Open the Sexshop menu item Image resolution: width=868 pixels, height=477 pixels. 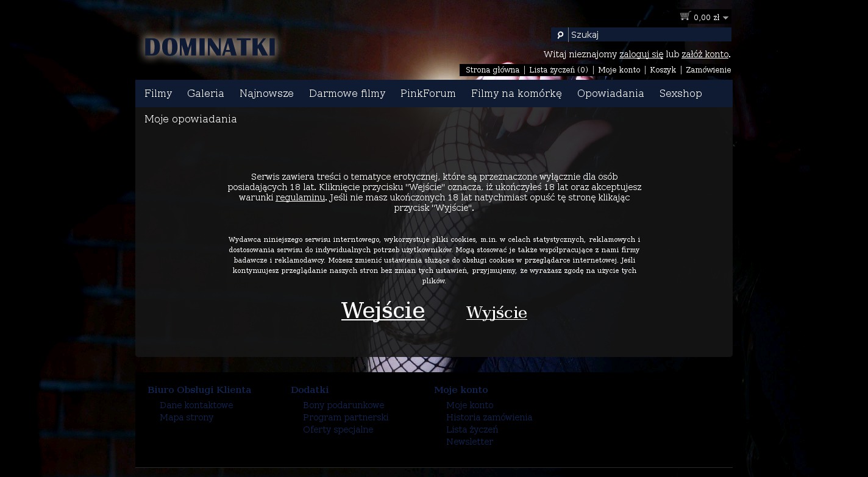(x=680, y=93)
